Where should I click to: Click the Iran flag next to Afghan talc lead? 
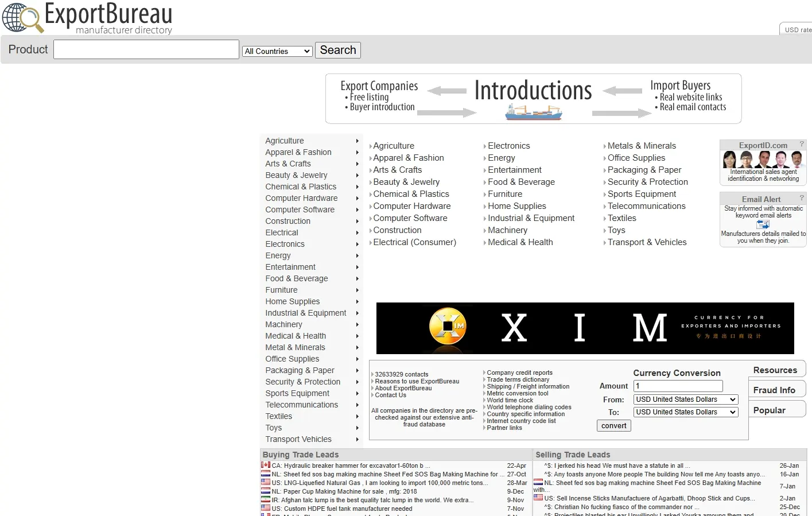click(x=266, y=500)
